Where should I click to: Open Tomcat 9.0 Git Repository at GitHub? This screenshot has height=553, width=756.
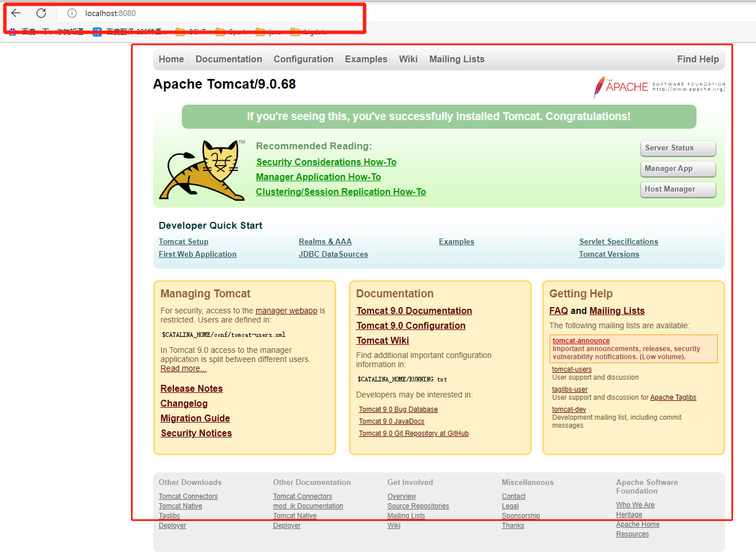414,433
